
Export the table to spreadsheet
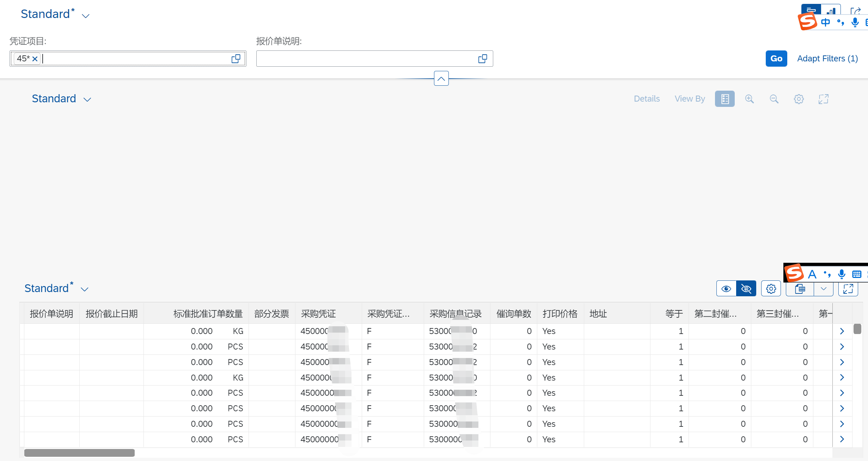pyautogui.click(x=800, y=289)
